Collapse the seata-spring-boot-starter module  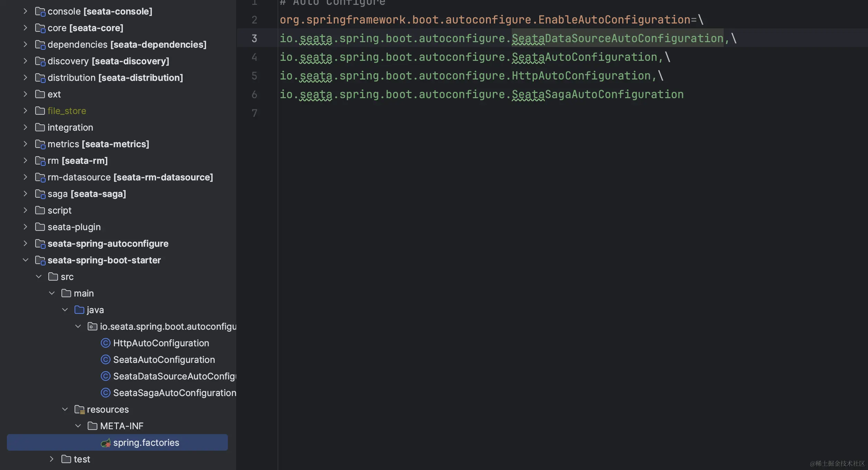(25, 260)
